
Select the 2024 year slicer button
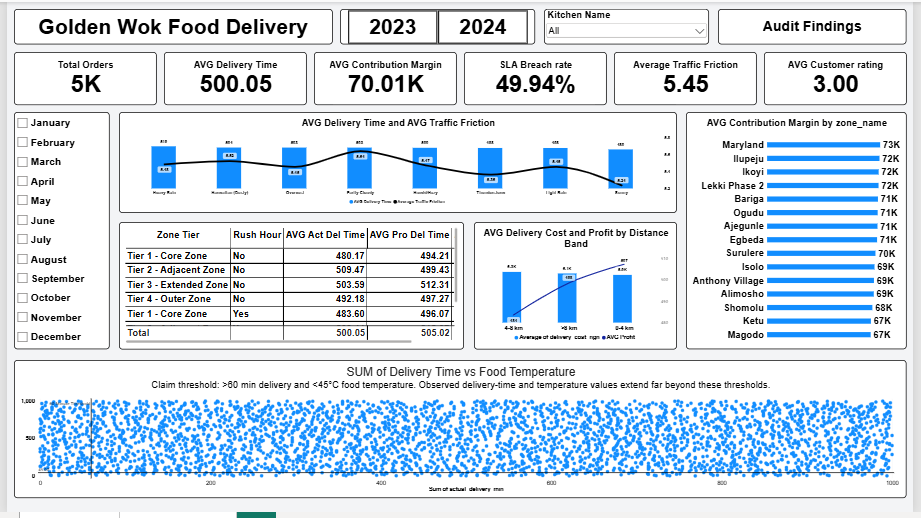point(482,27)
